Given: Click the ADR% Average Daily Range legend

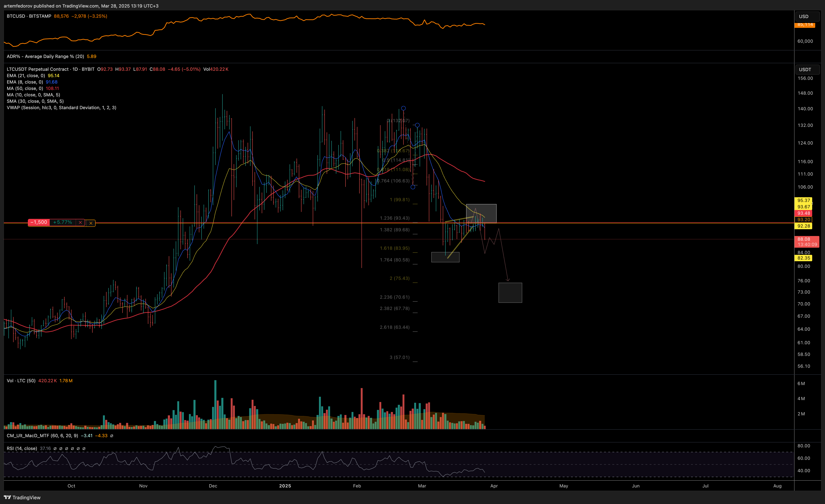Looking at the screenshot, I should [45, 56].
